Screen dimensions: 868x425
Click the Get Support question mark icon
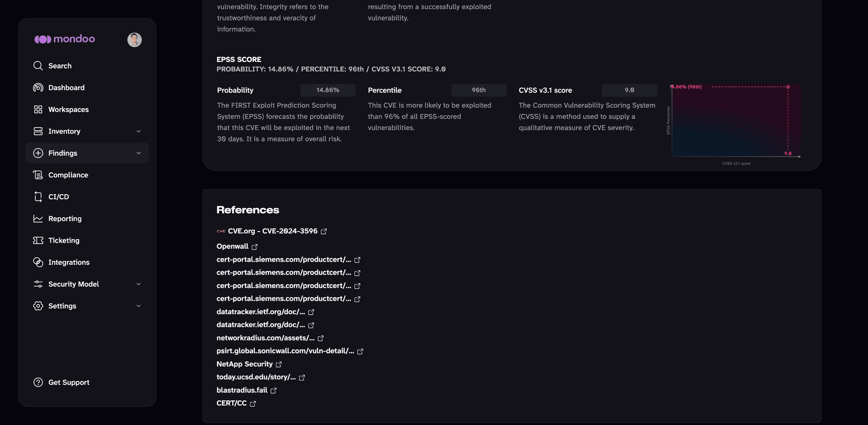pyautogui.click(x=38, y=382)
